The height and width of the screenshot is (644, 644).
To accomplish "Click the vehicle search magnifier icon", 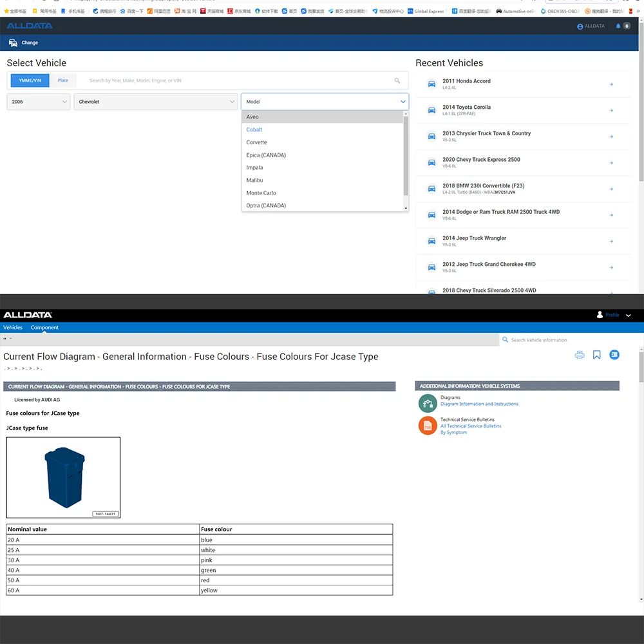I will pyautogui.click(x=397, y=80).
